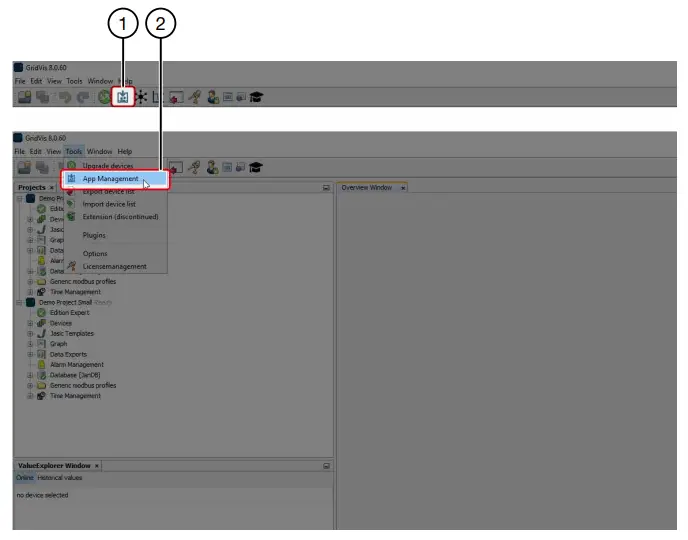The image size is (688, 540).
Task: Click red-marked window icon in lower toolbar
Action: 176,167
